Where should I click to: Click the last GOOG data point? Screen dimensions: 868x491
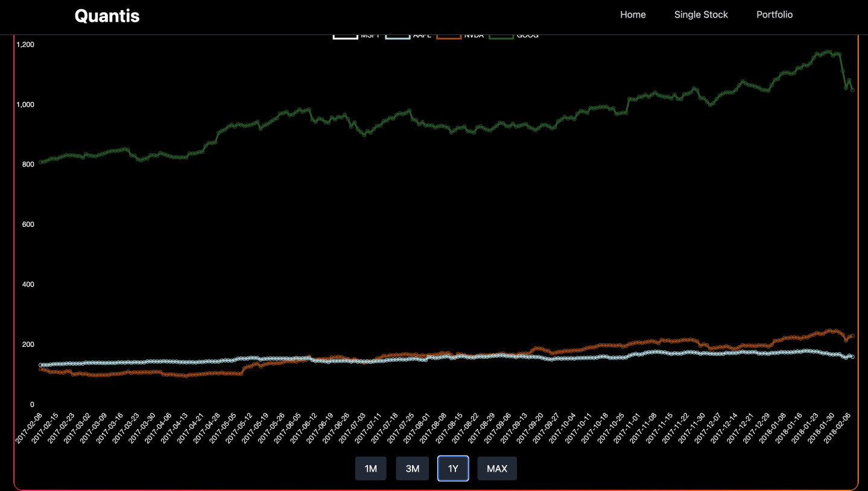click(852, 90)
